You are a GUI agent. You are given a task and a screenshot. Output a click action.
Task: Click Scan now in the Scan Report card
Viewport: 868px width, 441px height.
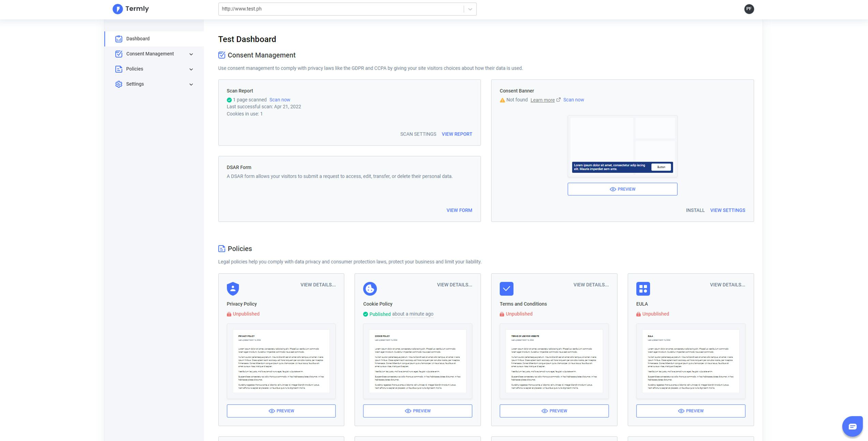(x=280, y=100)
